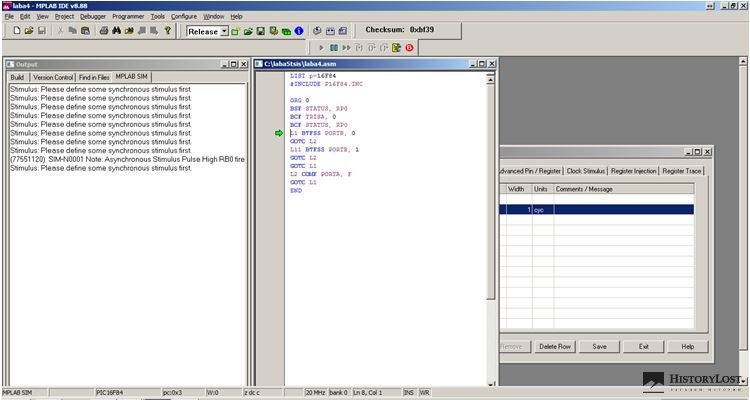Click the Animate double-arrow icon
This screenshot has width=750, height=400.
coord(346,48)
